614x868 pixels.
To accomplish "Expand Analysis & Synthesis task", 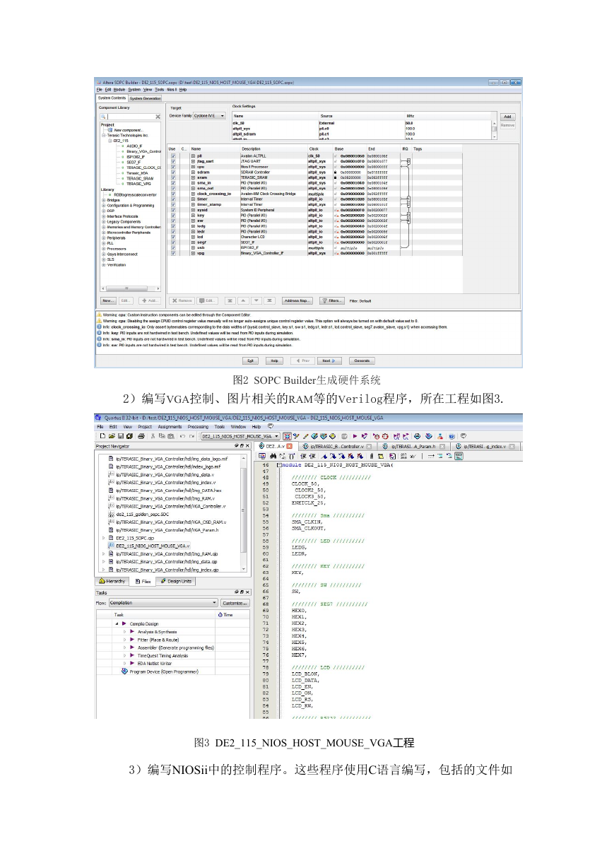I will pyautogui.click(x=125, y=632).
